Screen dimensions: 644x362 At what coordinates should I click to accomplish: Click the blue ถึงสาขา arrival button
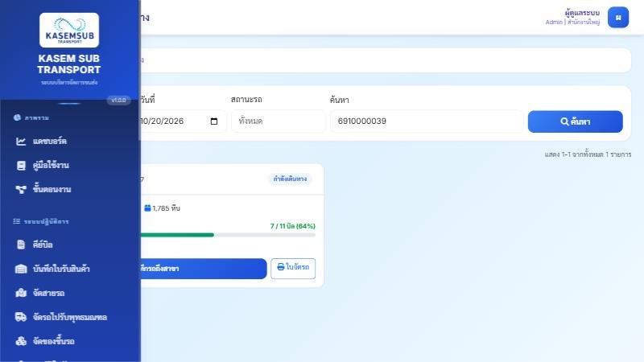pyautogui.click(x=204, y=269)
